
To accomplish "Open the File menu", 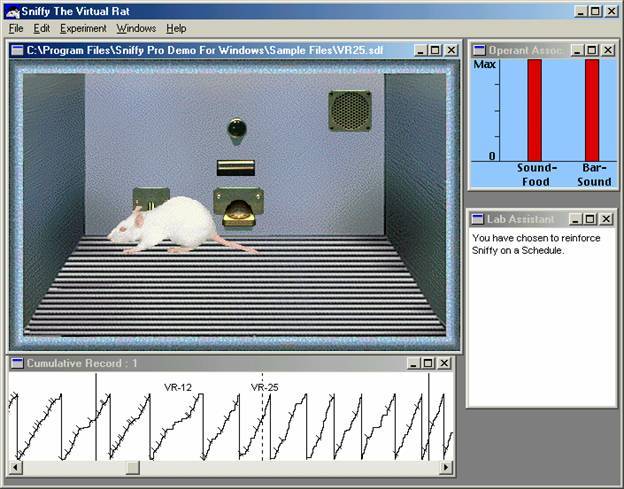I will coord(16,29).
